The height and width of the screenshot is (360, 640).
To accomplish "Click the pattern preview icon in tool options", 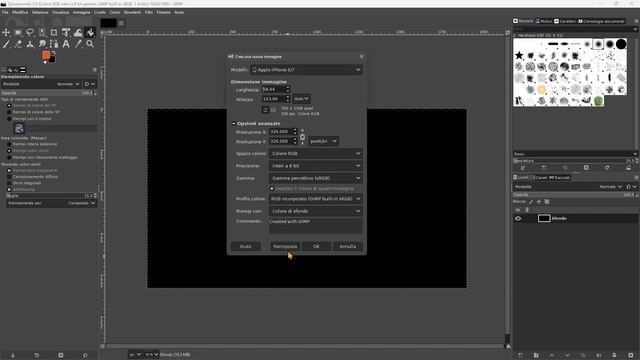I will [x=19, y=128].
